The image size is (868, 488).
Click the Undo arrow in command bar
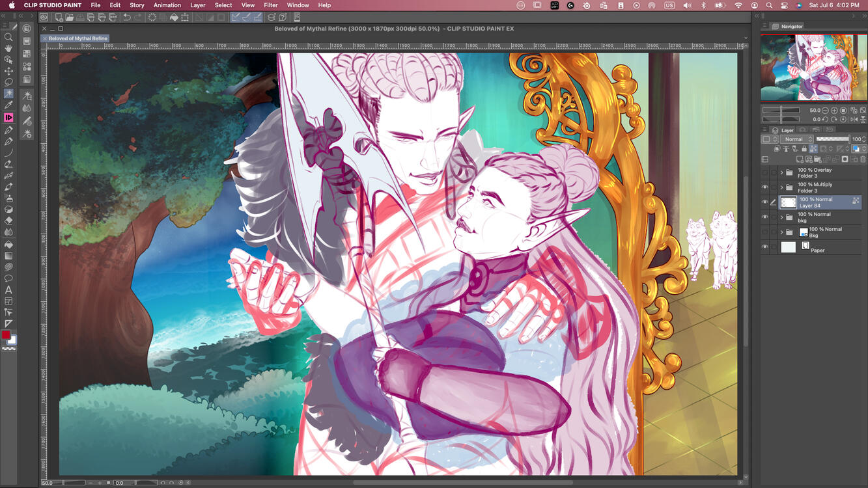(127, 18)
